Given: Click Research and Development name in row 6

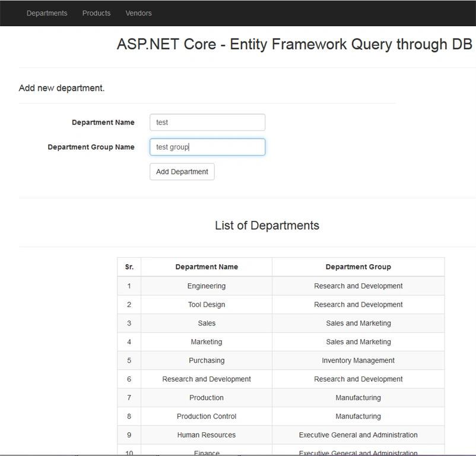Looking at the screenshot, I should 207,379.
